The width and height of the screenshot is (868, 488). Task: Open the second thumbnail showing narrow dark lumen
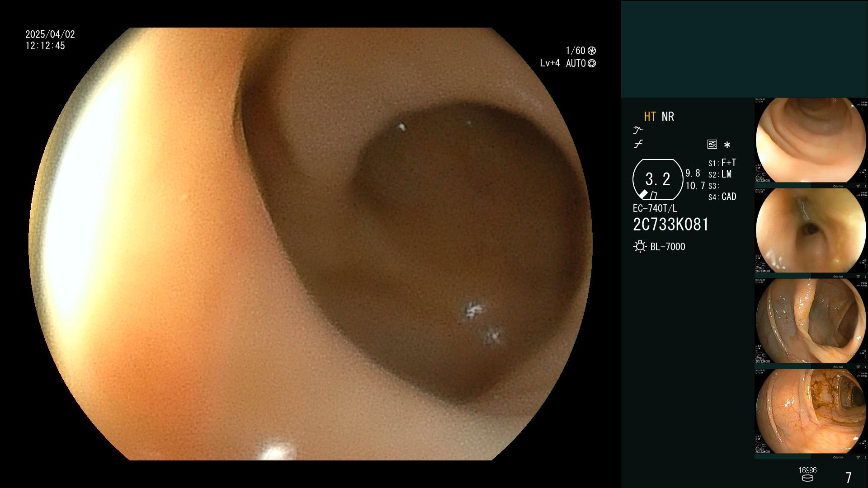click(x=811, y=231)
